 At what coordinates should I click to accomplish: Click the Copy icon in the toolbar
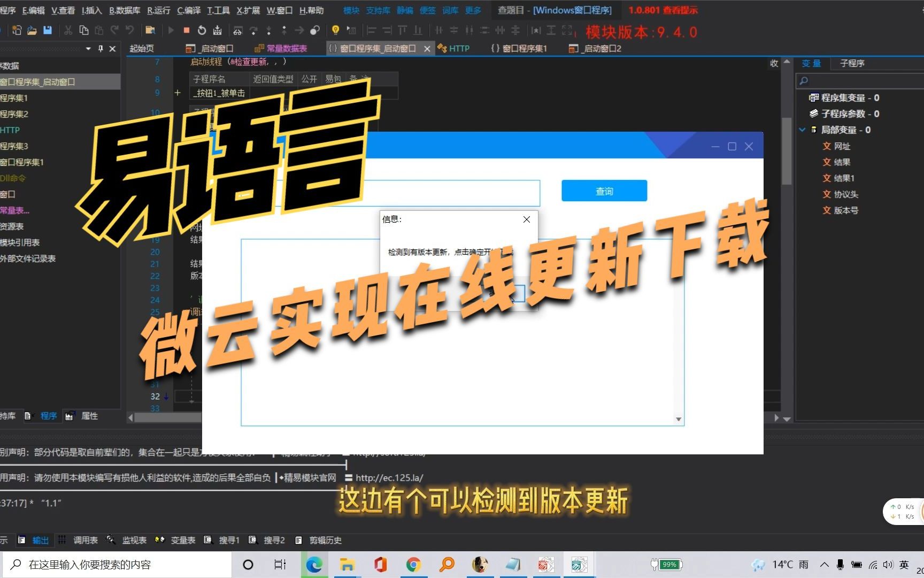coord(83,31)
